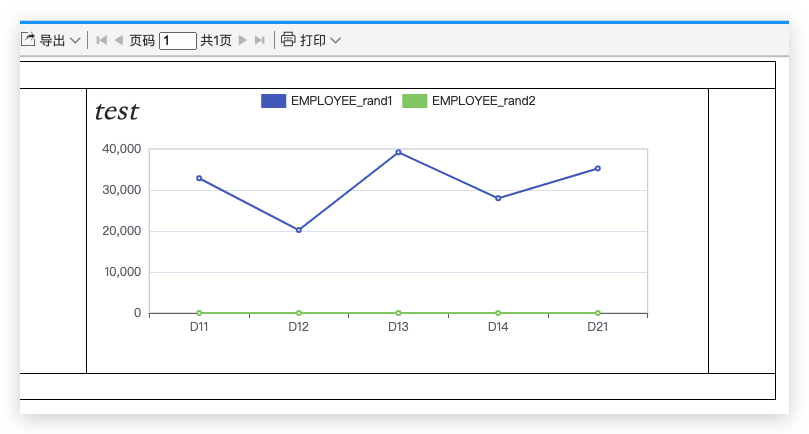The image size is (809, 434).
Task: Click the blue data point at D12
Action: click(x=299, y=230)
